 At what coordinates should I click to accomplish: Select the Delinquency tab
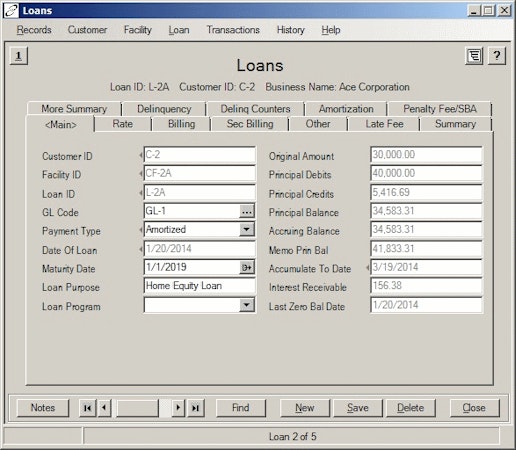pos(164,109)
